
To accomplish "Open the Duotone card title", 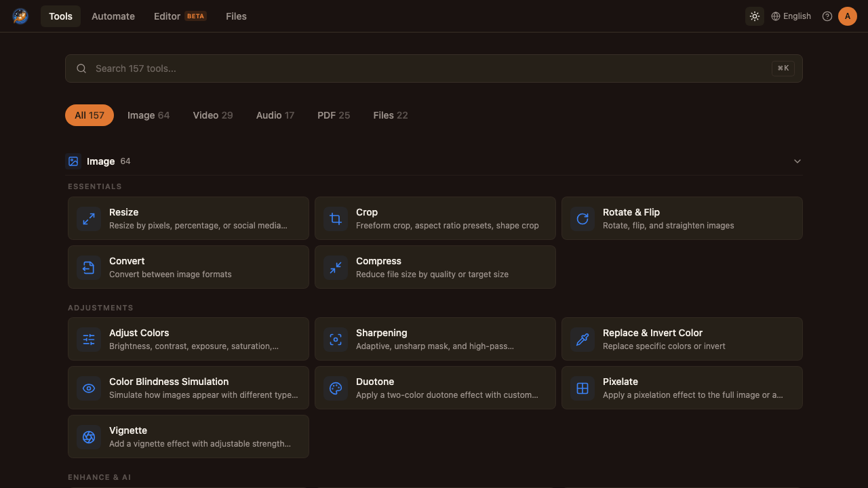I will coord(375,382).
